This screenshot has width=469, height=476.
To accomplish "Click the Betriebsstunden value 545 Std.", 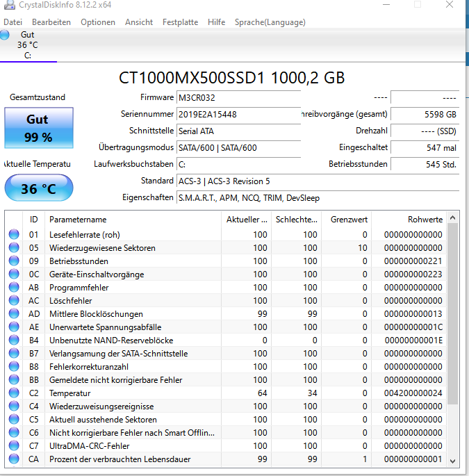I will click(425, 165).
